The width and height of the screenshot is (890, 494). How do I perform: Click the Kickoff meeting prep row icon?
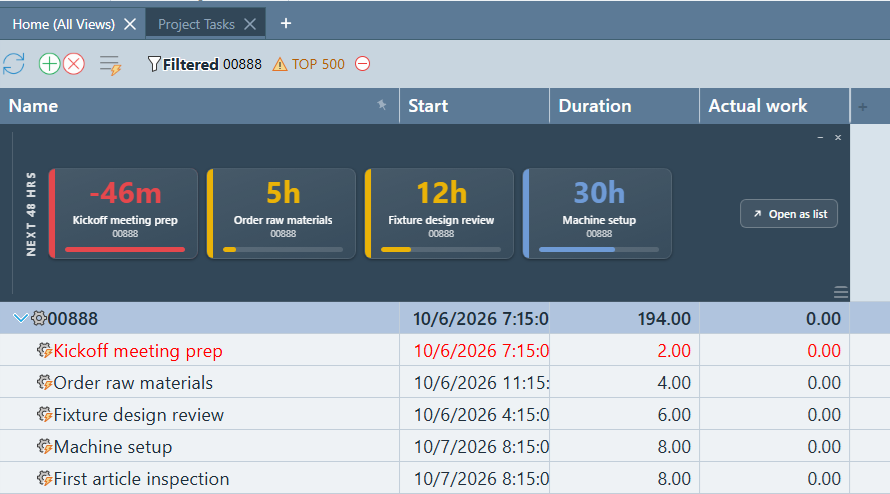tap(44, 350)
